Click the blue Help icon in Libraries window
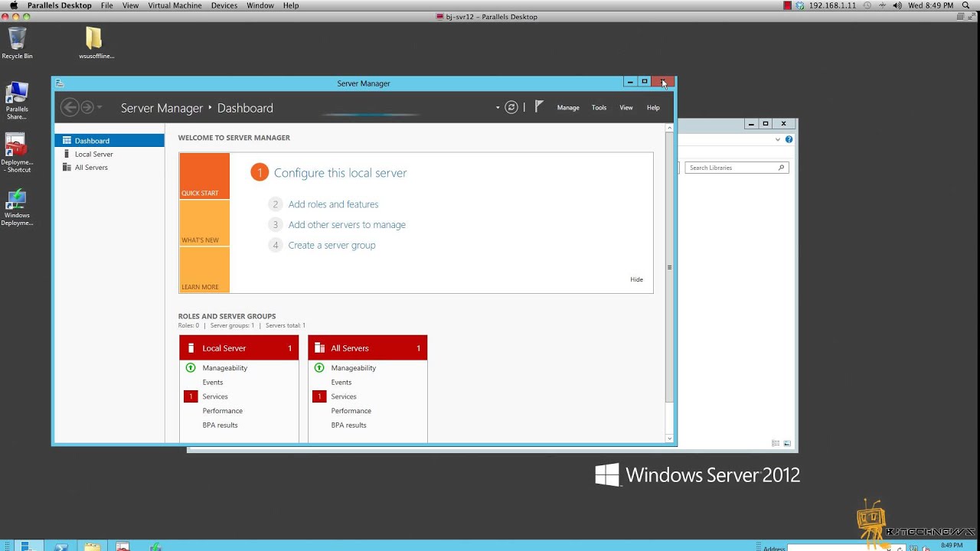Screen dimensions: 980x551 click(789, 139)
